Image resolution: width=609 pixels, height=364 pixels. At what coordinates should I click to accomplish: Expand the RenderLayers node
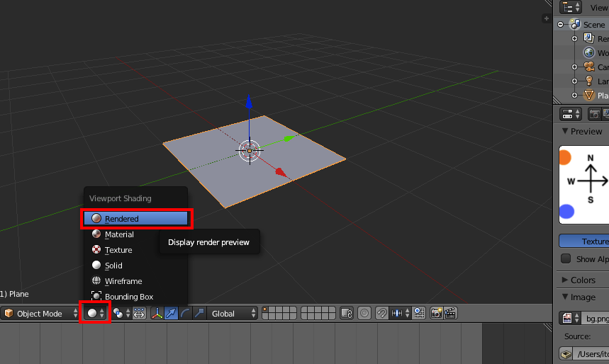click(x=574, y=38)
